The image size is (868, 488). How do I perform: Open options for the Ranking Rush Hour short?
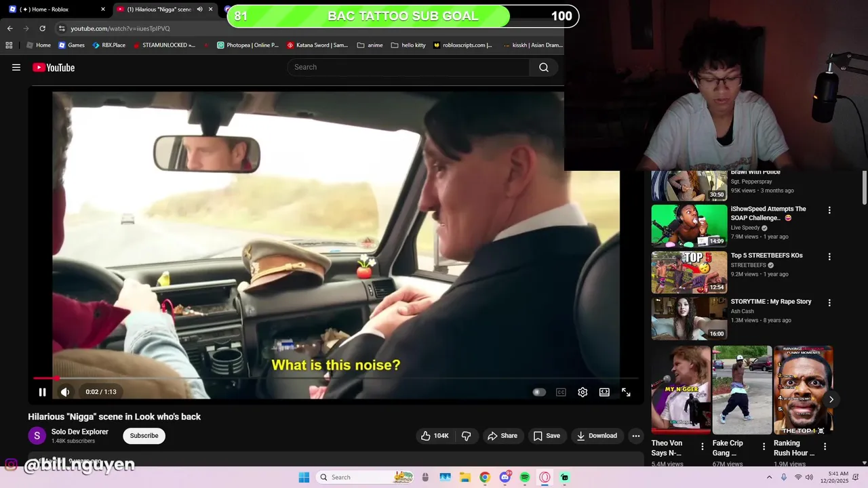pos(825,447)
